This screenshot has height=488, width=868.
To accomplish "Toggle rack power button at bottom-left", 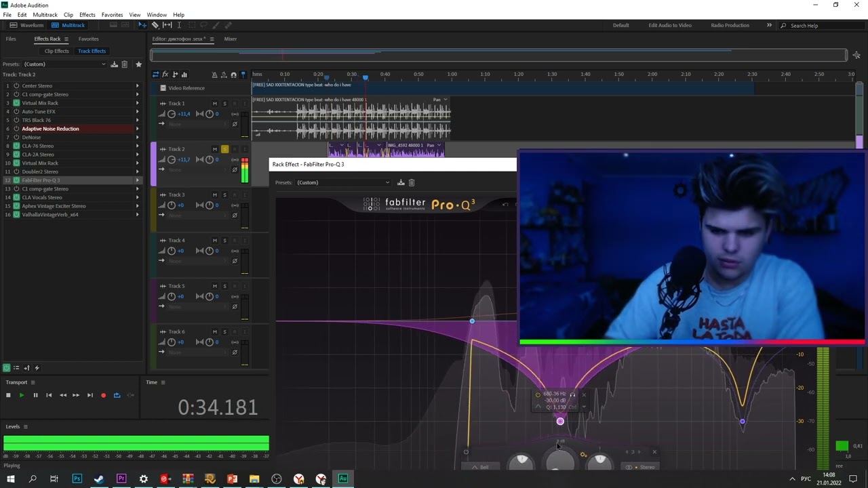I will pos(6,368).
